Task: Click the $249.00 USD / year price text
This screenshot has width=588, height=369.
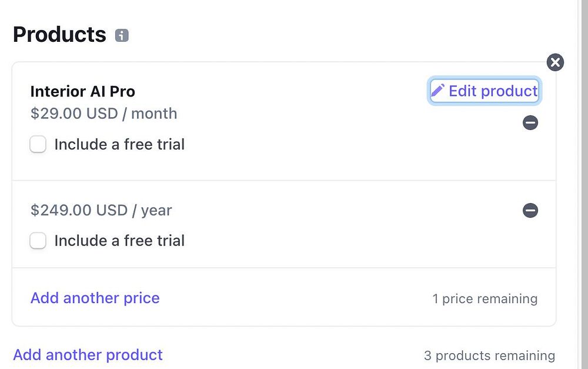Action: point(101,210)
